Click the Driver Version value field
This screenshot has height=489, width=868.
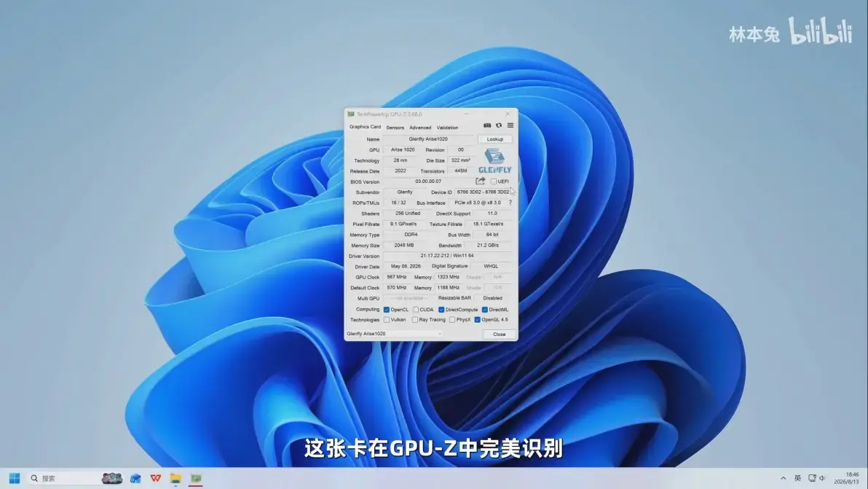[447, 256]
